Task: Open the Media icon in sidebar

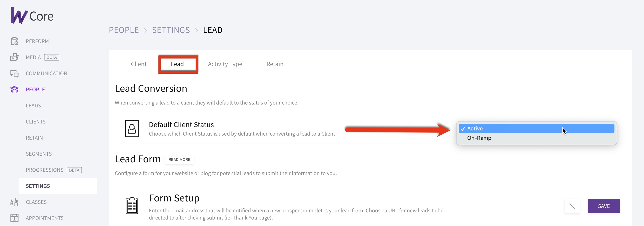Action: [14, 57]
